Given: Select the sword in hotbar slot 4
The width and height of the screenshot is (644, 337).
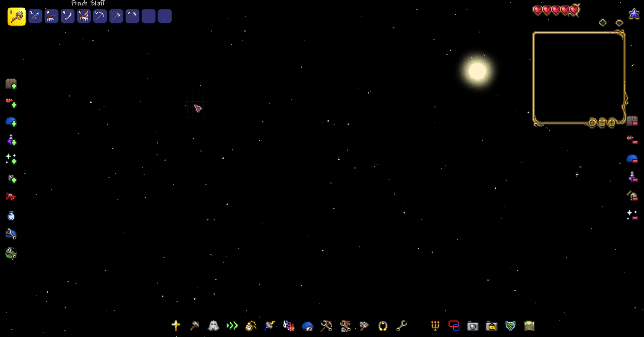Looking at the screenshot, I should pos(67,16).
